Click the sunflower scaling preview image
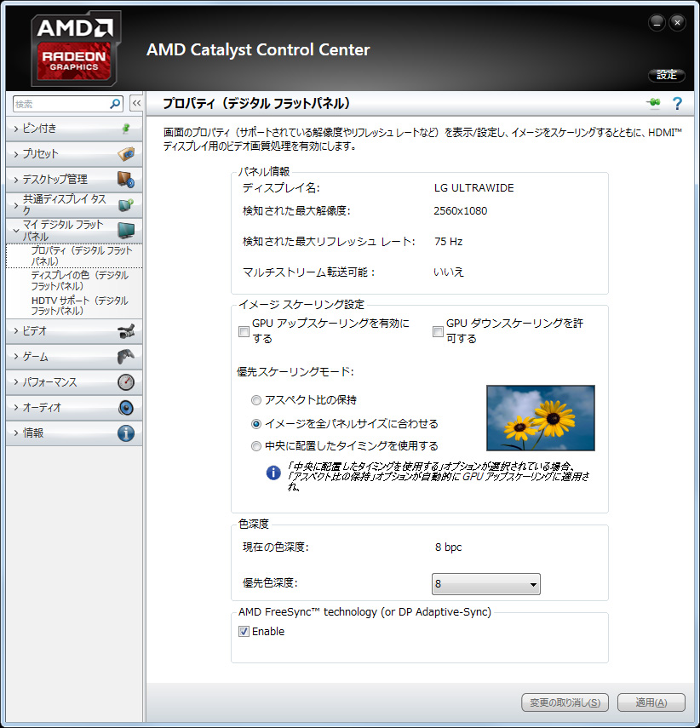The image size is (700, 728). [541, 418]
